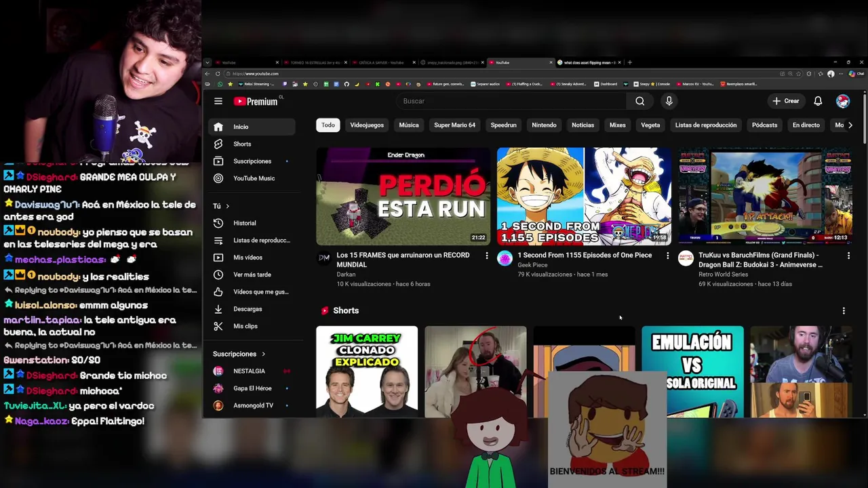Open Suscripciones in the sidebar
This screenshot has width=868, height=488.
pyautogui.click(x=252, y=161)
